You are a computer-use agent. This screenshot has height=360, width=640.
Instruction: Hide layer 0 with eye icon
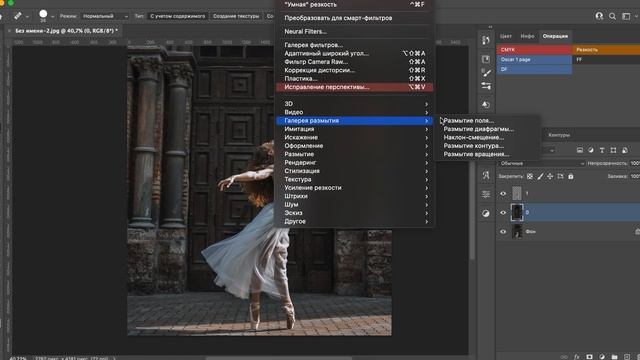click(503, 212)
